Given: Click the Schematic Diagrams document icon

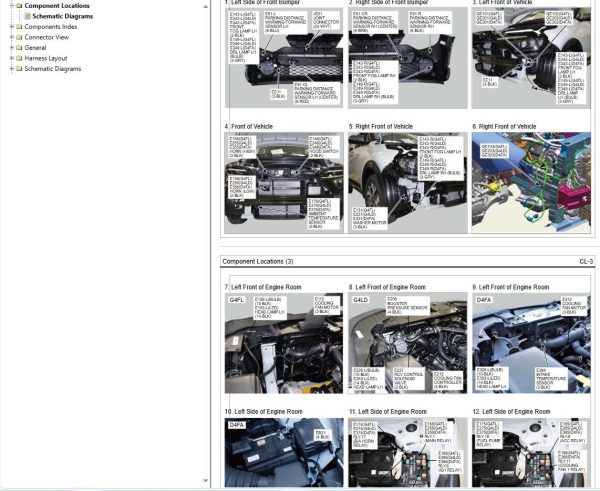Looking at the screenshot, I should [28, 16].
